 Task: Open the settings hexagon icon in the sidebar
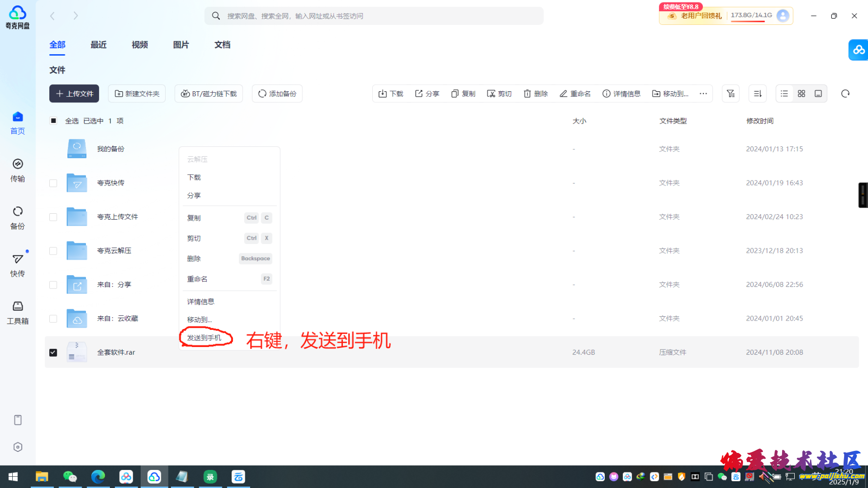click(18, 447)
